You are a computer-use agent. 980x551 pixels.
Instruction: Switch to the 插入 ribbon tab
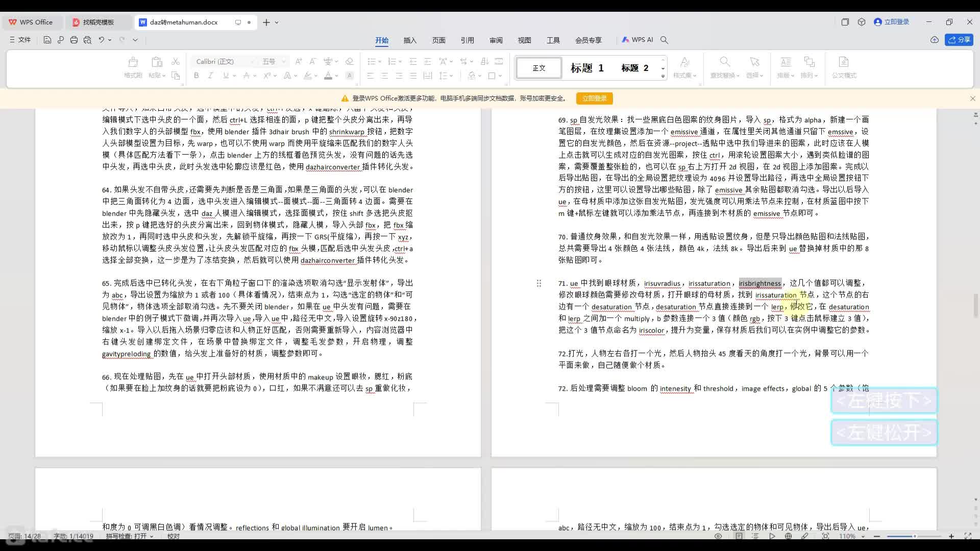coord(410,40)
